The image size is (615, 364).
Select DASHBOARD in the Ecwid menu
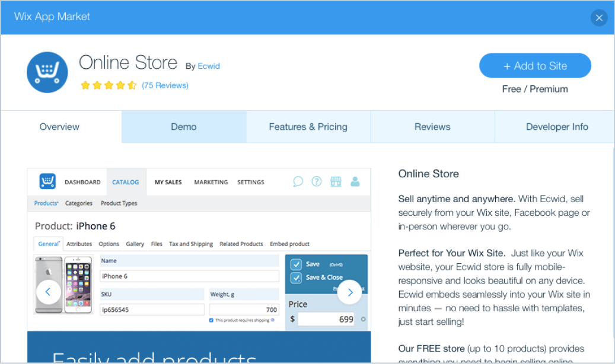click(83, 182)
